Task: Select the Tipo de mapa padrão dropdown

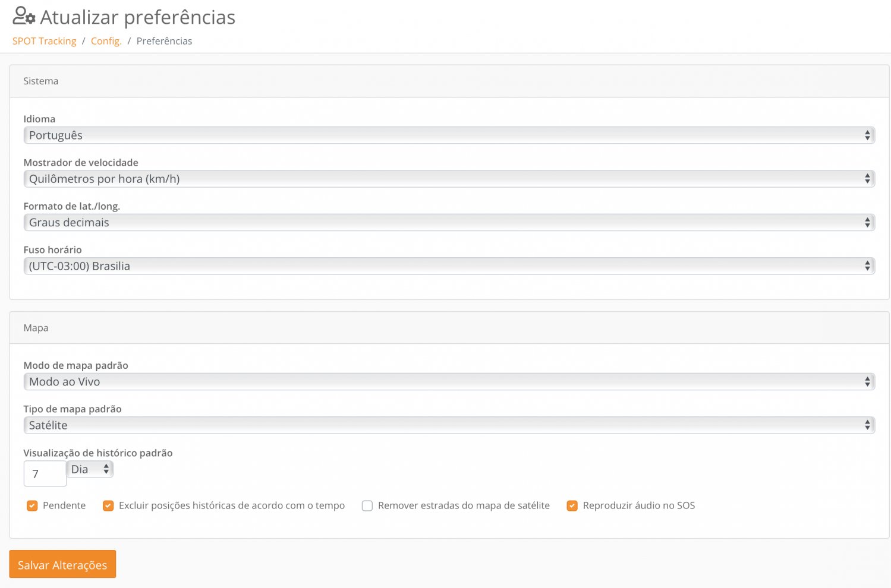Action: [449, 425]
